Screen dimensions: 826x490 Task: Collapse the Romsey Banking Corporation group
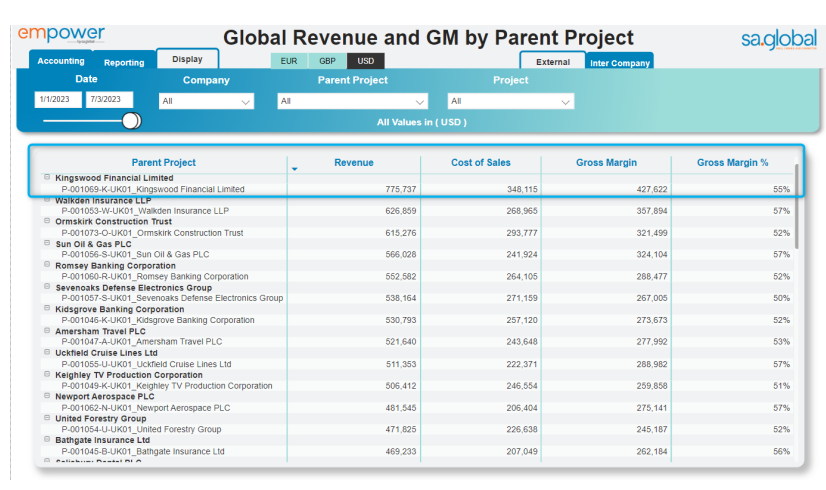click(x=47, y=265)
